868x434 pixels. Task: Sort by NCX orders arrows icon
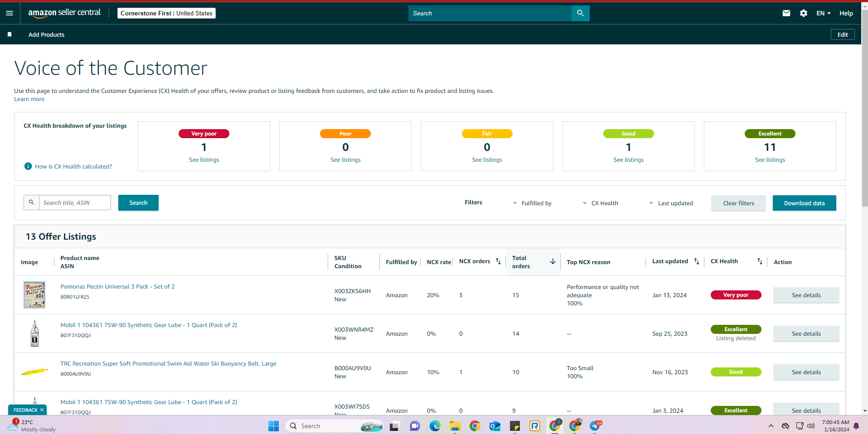coord(498,261)
